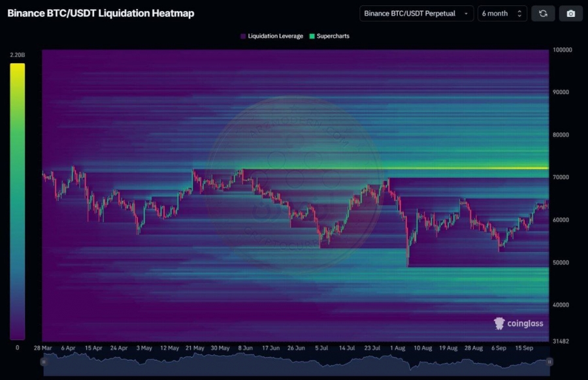Click the coinglass logo watermark
This screenshot has height=380, width=588.
pyautogui.click(x=518, y=323)
